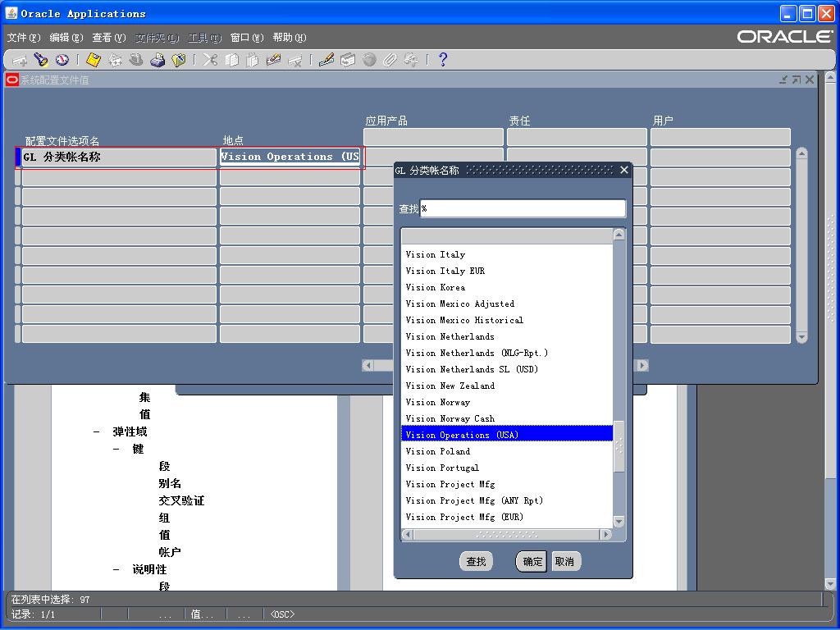Select Vision New Zealand entry
The image size is (840, 630).
[507, 386]
